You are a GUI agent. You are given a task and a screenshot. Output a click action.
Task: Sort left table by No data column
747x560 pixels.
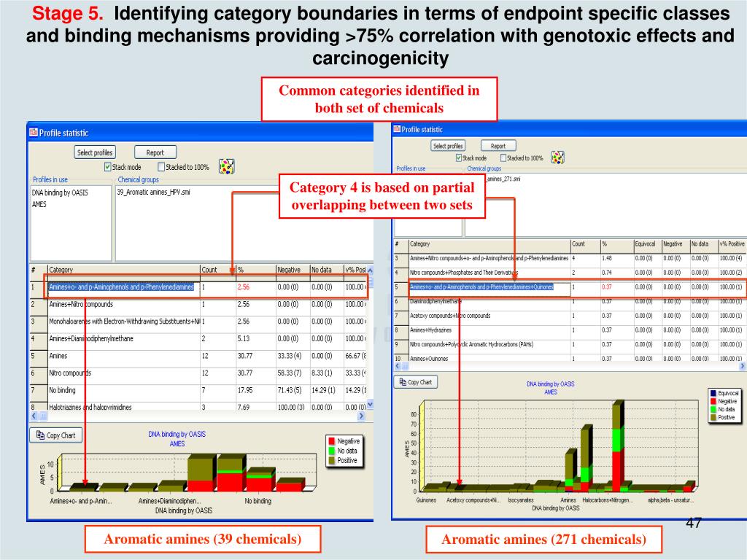coord(326,270)
